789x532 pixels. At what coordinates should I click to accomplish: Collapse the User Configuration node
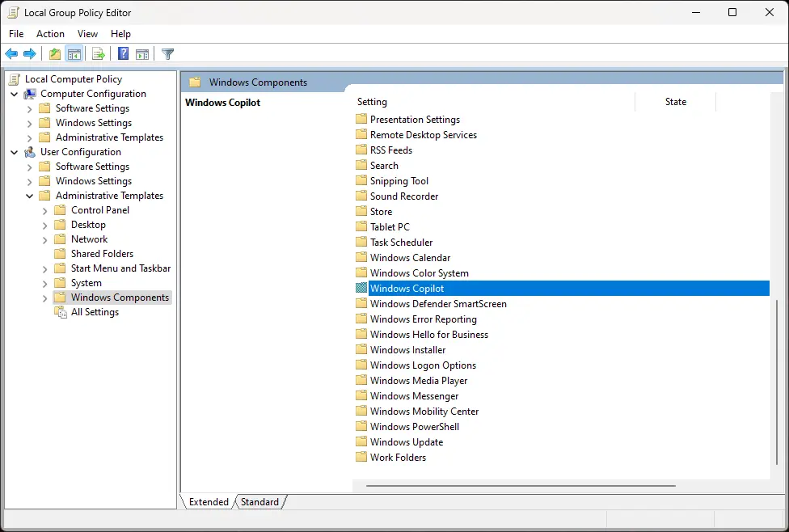pos(14,152)
